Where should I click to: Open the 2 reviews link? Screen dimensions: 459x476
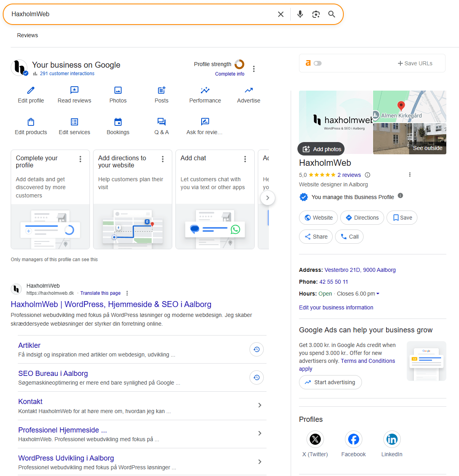click(x=349, y=174)
